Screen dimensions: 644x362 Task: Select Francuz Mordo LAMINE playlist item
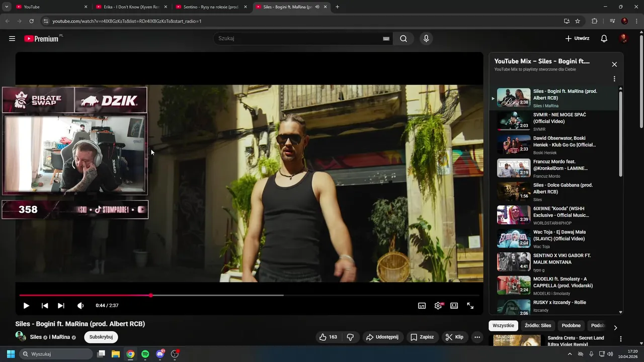click(x=553, y=169)
